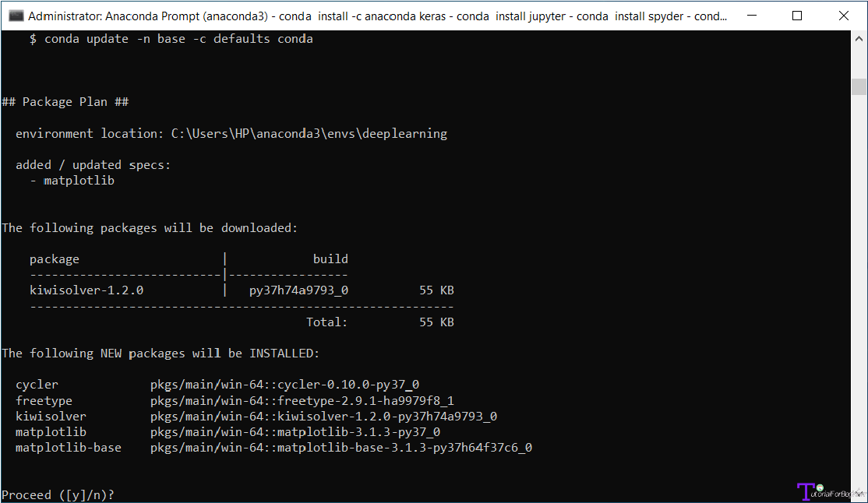The height and width of the screenshot is (503, 868).
Task: Click the window title bar text
Action: [x=378, y=16]
